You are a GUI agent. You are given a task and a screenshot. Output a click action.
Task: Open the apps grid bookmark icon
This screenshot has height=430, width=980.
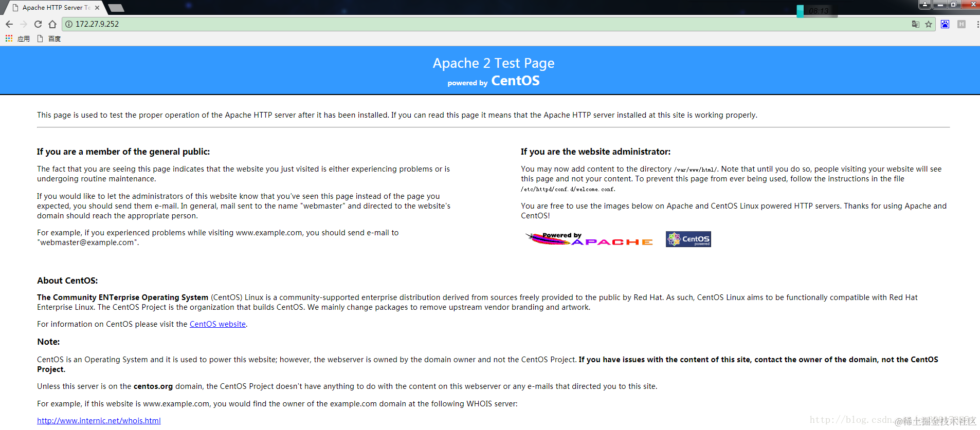(9, 39)
